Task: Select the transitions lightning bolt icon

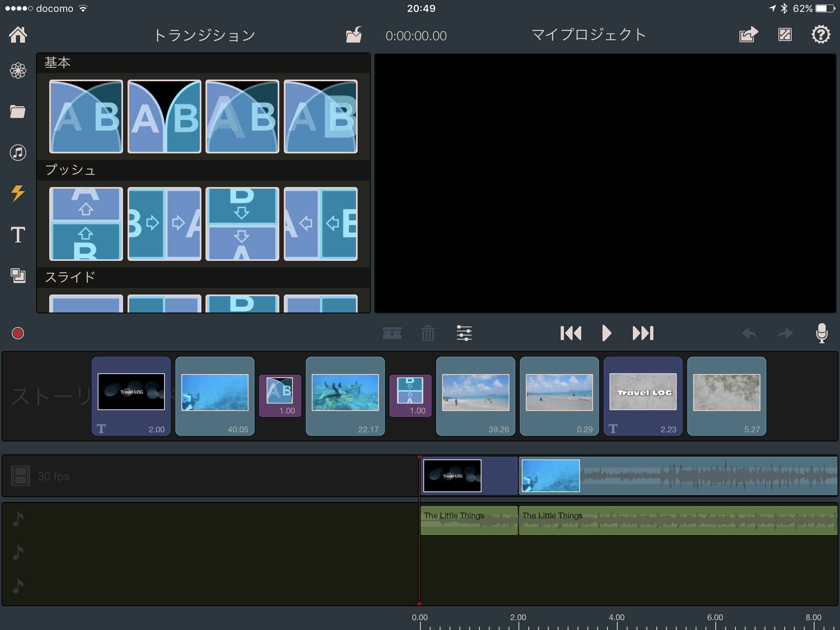Action: point(18,193)
